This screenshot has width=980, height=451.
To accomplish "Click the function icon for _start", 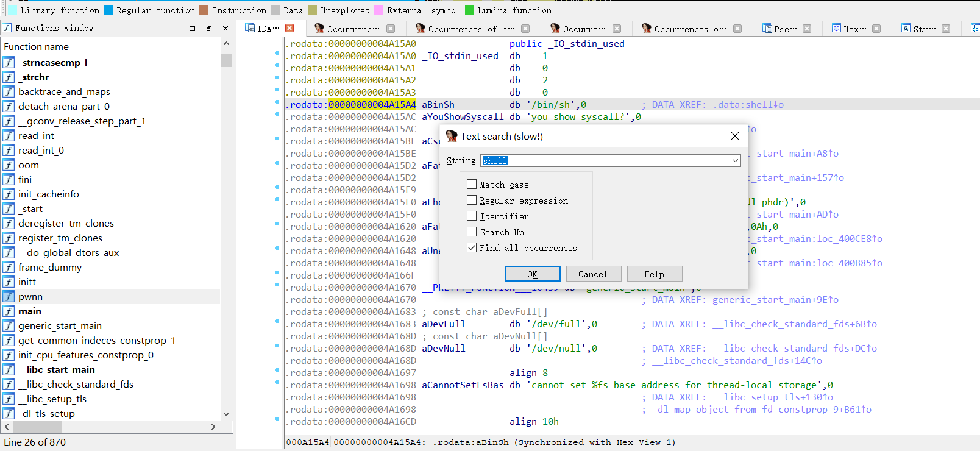I will [9, 209].
